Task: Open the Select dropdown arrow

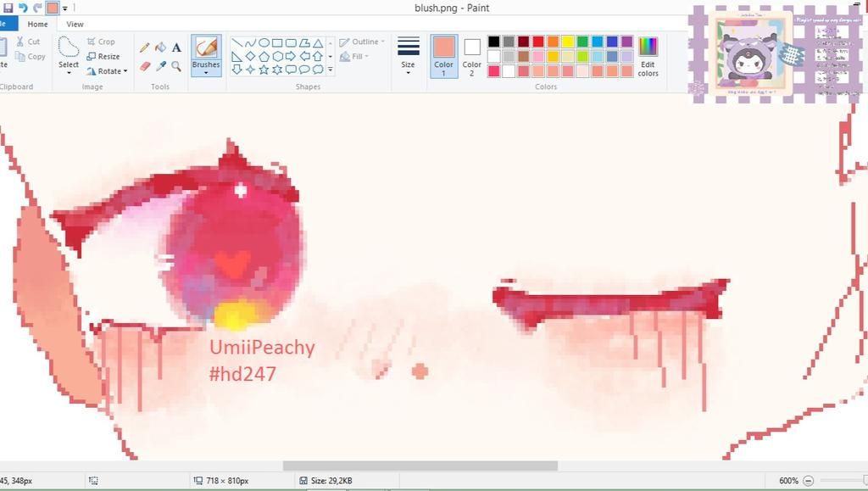Action: [x=69, y=73]
